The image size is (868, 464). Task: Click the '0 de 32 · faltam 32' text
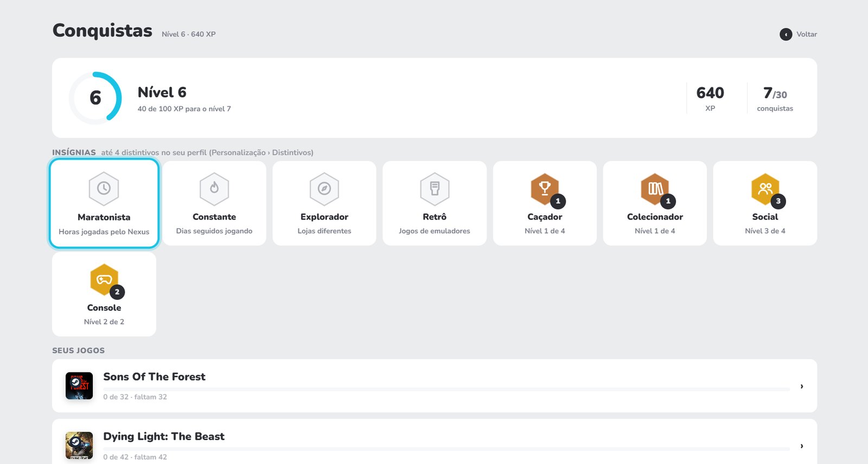pos(135,397)
